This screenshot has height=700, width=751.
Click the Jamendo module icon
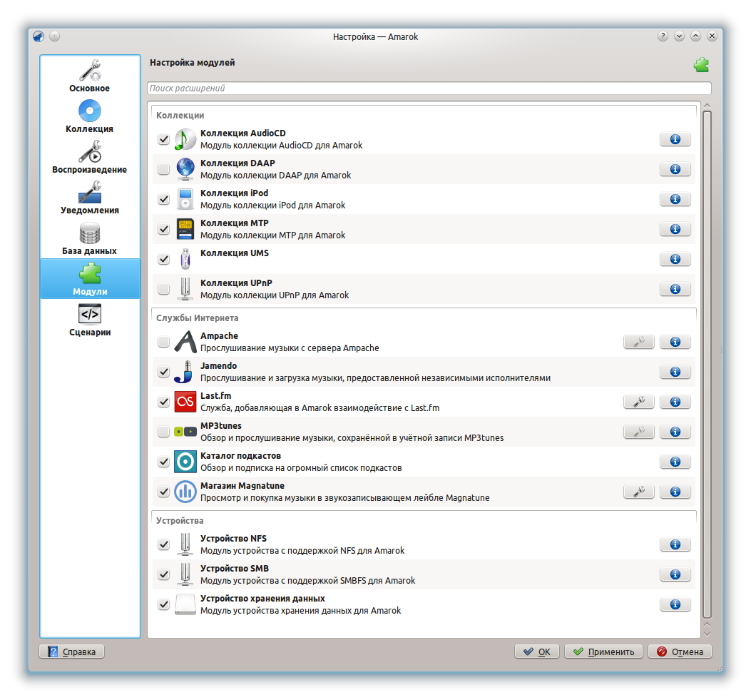tap(185, 372)
